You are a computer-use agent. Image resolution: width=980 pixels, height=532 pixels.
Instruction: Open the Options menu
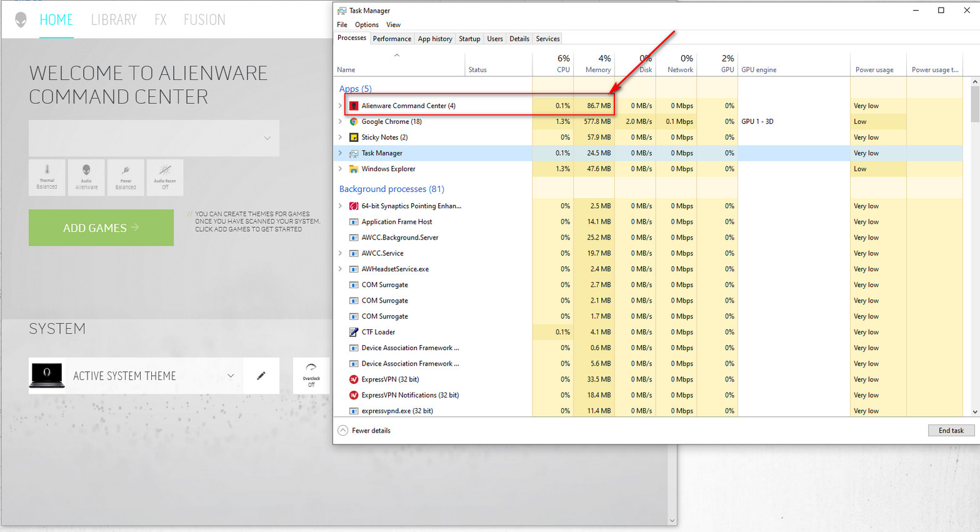click(367, 25)
